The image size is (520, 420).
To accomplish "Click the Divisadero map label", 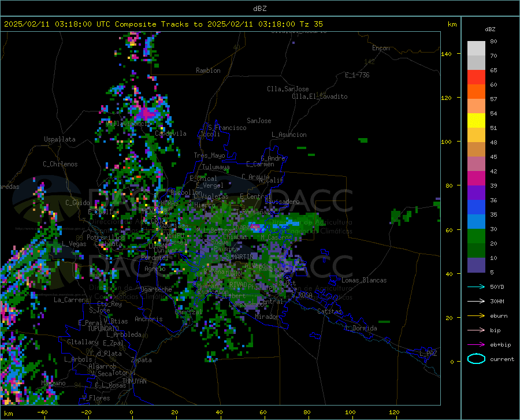I will (282, 202).
